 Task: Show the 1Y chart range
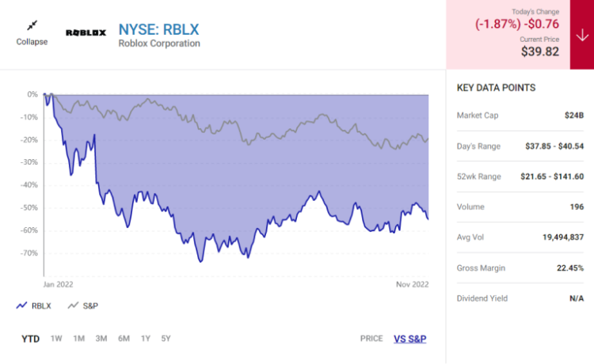146,339
